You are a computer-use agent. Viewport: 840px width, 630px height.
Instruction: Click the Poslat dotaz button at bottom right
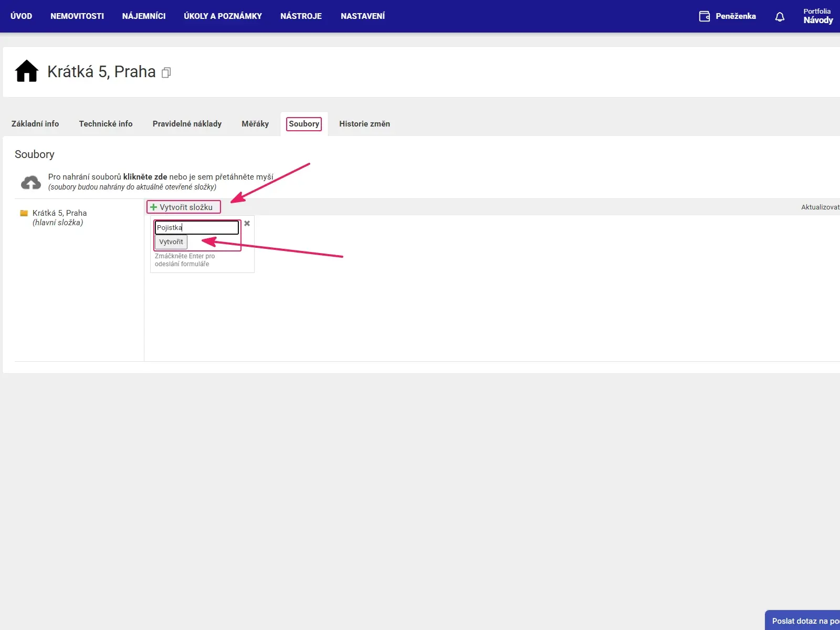tap(803, 621)
